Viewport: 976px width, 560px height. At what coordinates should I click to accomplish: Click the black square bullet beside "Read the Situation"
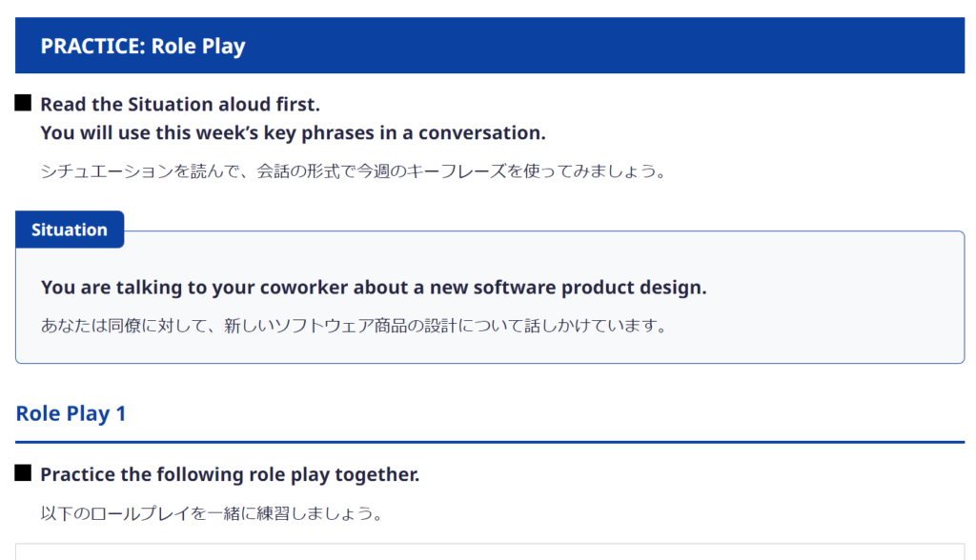pos(24,103)
